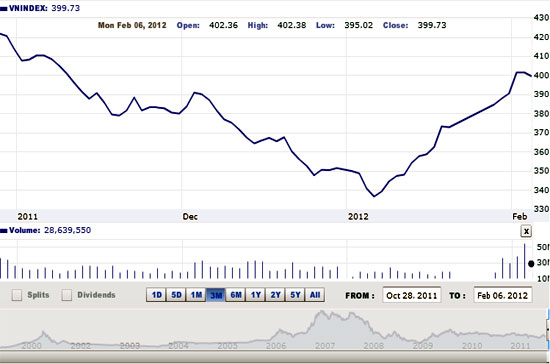
Task: Enable the Splits checkbox
Action: coord(17,295)
